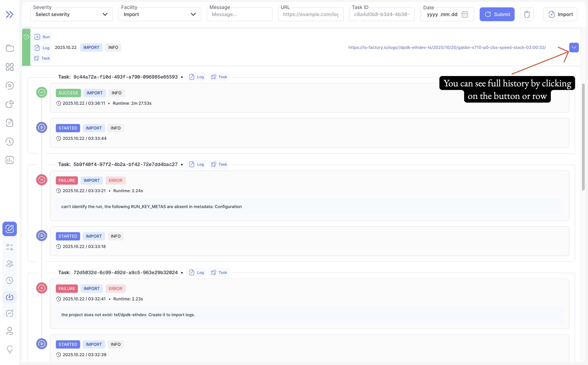The width and height of the screenshot is (588, 365).
Task: Click the Import button at top right
Action: click(560, 14)
